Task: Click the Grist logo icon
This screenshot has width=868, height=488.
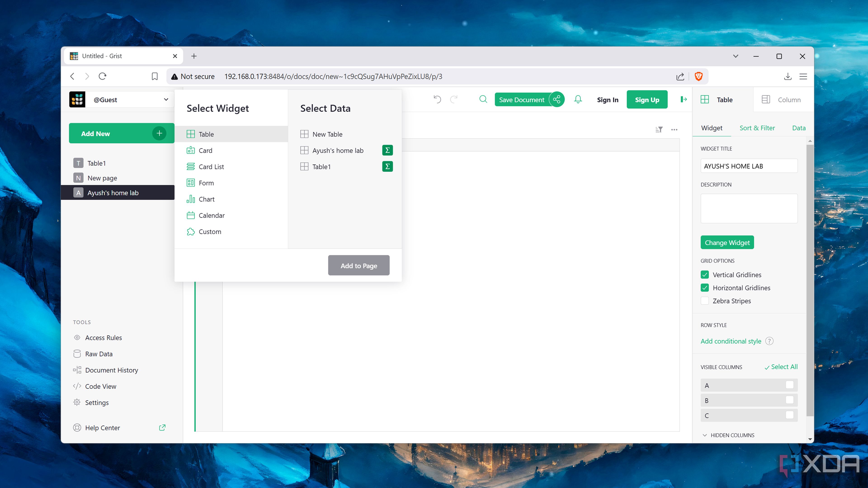Action: pos(77,99)
